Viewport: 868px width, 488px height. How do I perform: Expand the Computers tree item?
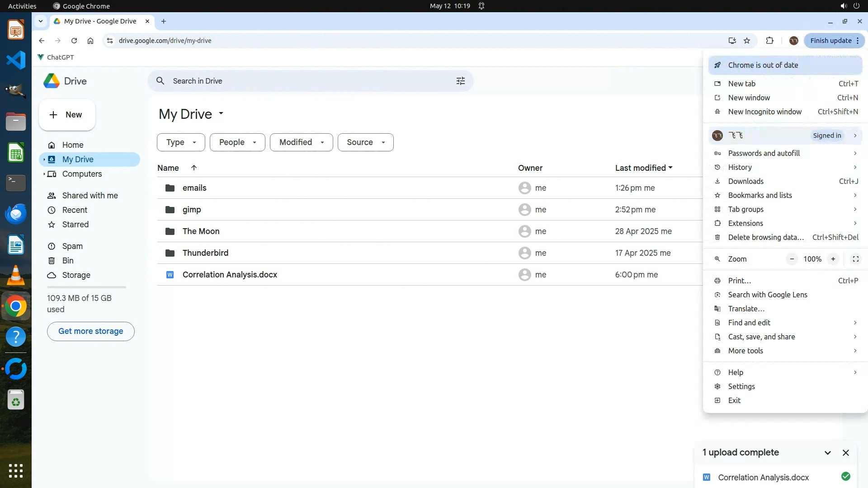[44, 174]
